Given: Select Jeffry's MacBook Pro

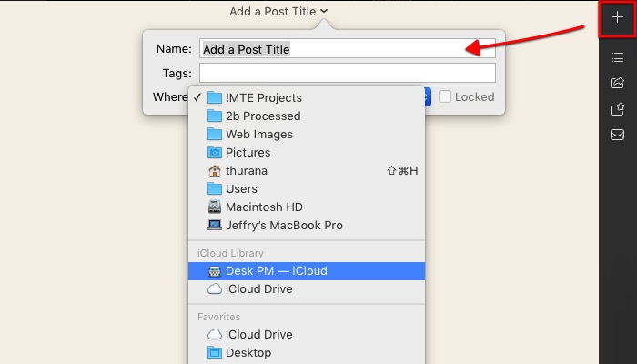Looking at the screenshot, I should pos(284,225).
